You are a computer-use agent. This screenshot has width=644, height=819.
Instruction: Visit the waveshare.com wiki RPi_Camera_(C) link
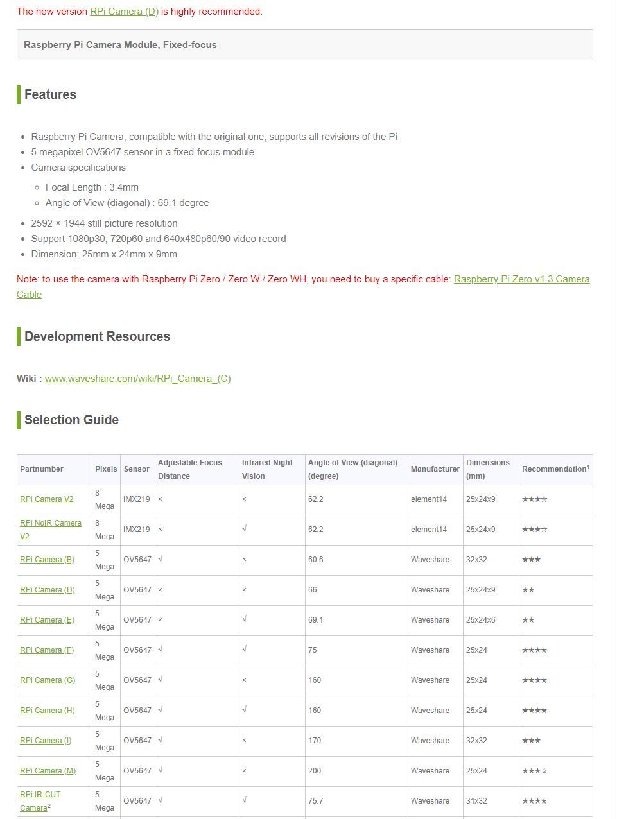click(x=137, y=379)
